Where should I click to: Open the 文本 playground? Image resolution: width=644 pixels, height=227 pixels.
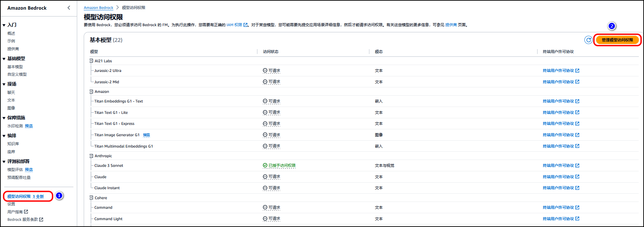(11, 100)
